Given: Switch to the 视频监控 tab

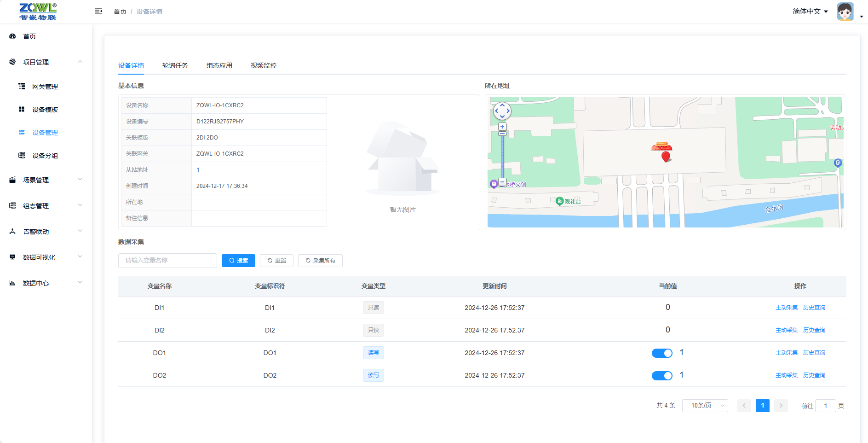Looking at the screenshot, I should [263, 65].
